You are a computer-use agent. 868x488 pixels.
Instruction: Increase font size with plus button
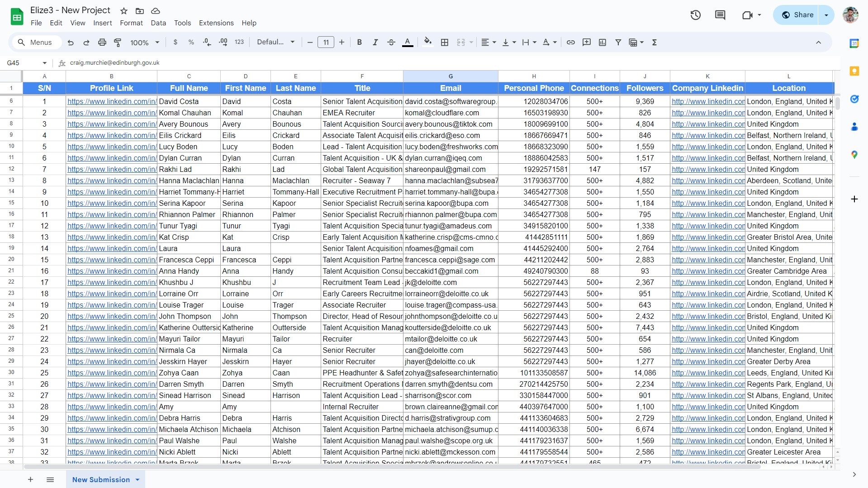coord(342,43)
